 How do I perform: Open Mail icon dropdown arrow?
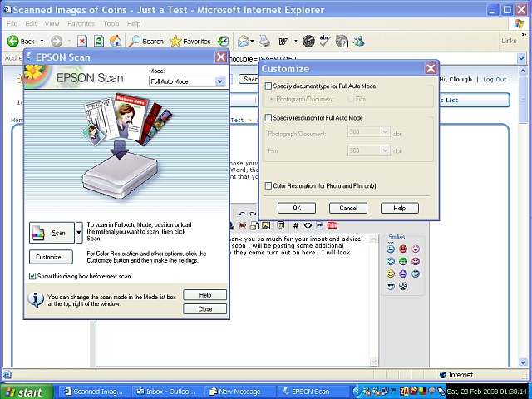coord(252,41)
